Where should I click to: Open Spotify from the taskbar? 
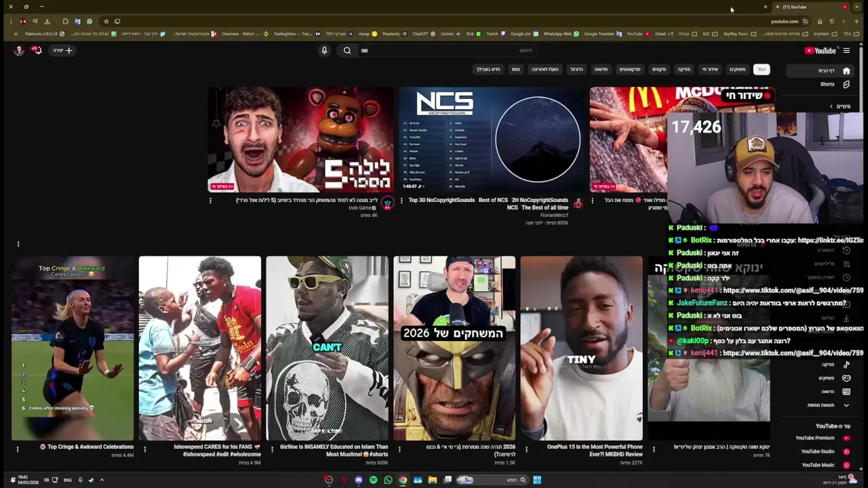pyautogui.click(x=373, y=480)
